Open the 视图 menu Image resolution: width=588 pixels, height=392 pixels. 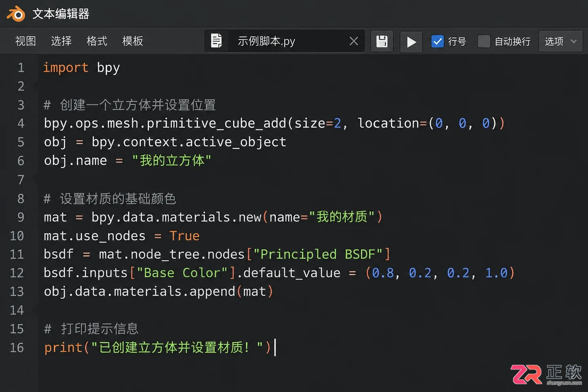click(x=26, y=41)
